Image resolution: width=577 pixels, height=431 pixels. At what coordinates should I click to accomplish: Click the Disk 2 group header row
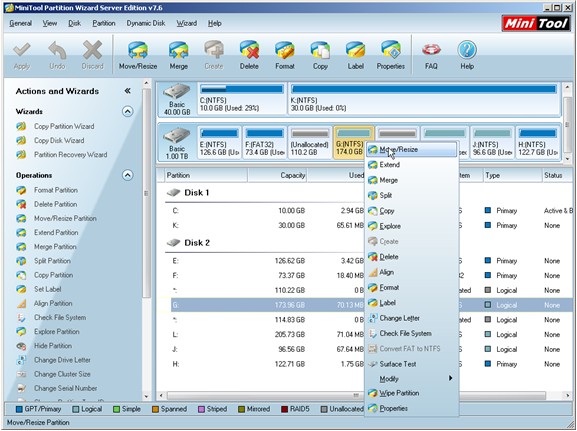click(x=265, y=243)
